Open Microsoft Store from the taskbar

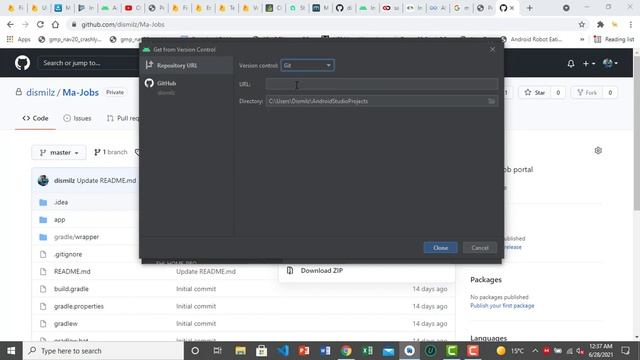(261, 351)
